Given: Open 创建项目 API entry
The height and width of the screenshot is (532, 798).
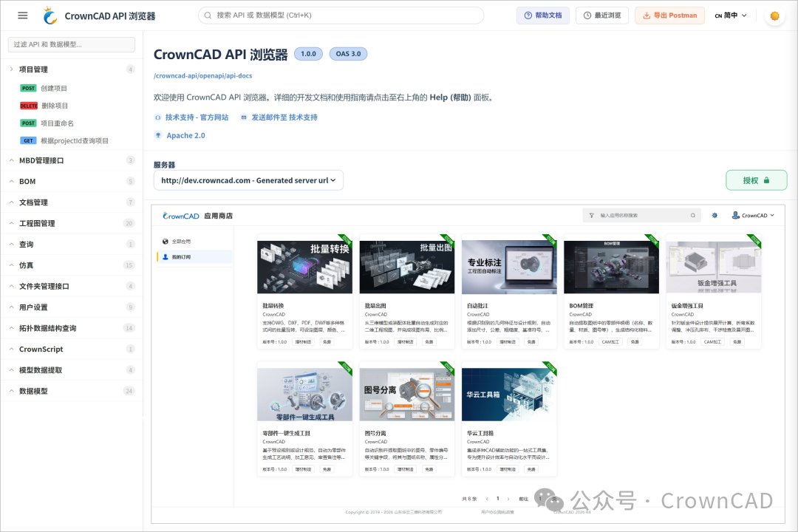Looking at the screenshot, I should (54, 88).
